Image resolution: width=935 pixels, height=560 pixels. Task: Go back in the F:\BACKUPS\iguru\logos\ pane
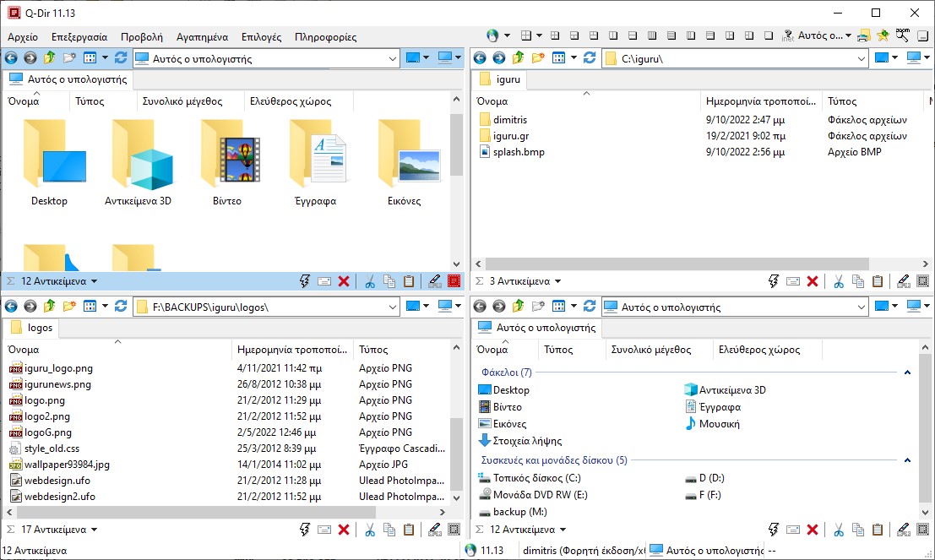[x=11, y=307]
